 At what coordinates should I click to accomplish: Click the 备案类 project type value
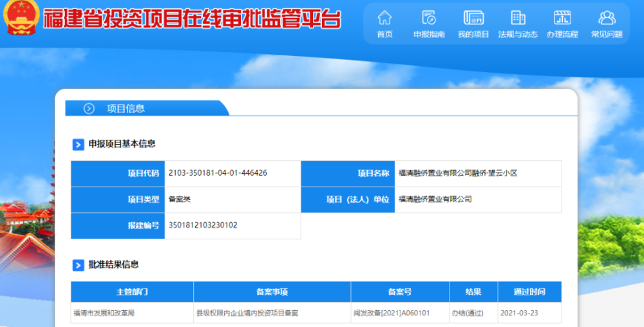pos(180,200)
